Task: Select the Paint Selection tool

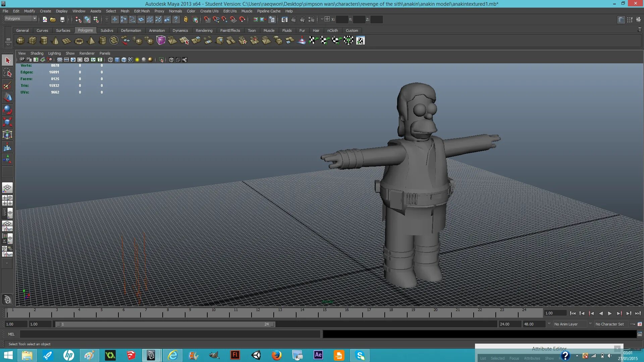Action: point(7,85)
